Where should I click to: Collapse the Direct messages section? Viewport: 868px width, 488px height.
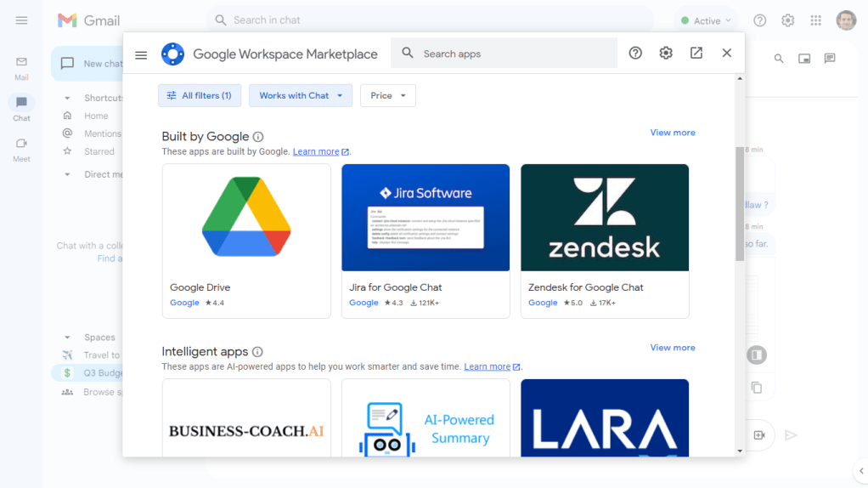pyautogui.click(x=67, y=174)
